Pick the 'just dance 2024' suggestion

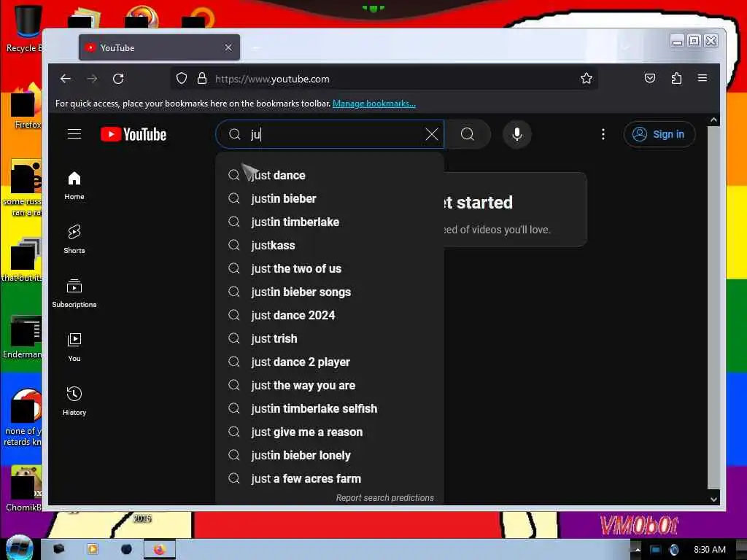tap(330, 315)
